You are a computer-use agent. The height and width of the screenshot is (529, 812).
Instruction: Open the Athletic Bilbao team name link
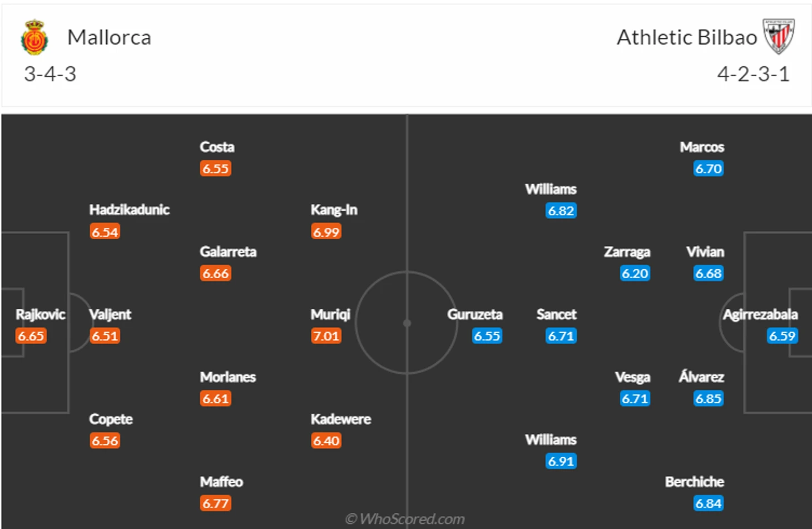click(x=687, y=37)
